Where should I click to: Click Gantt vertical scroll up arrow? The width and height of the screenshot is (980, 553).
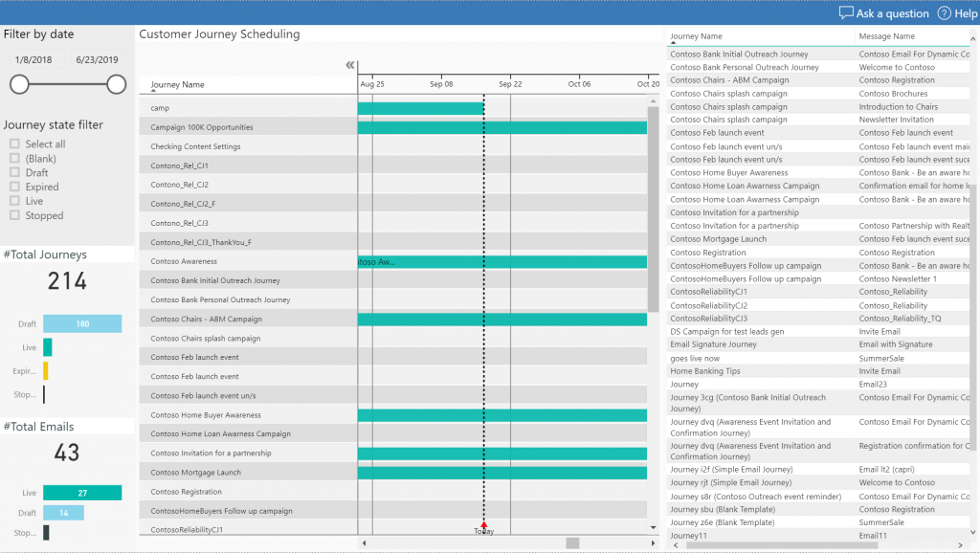pos(653,101)
